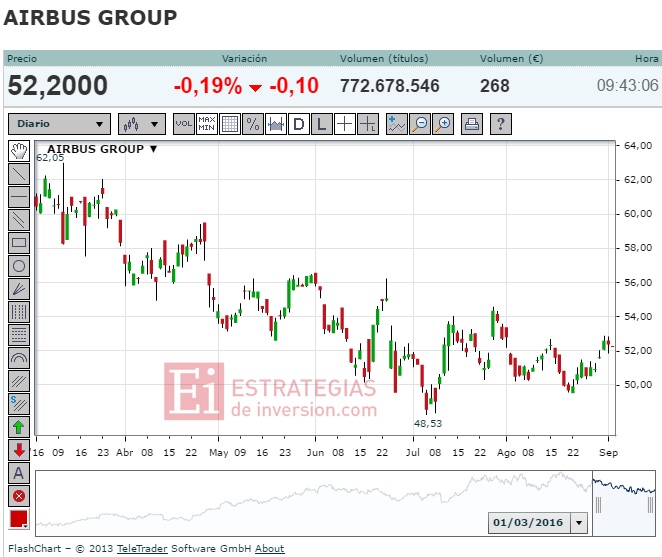Image resolution: width=662 pixels, height=557 pixels.
Task: Toggle the D button in toolbar
Action: point(299,124)
